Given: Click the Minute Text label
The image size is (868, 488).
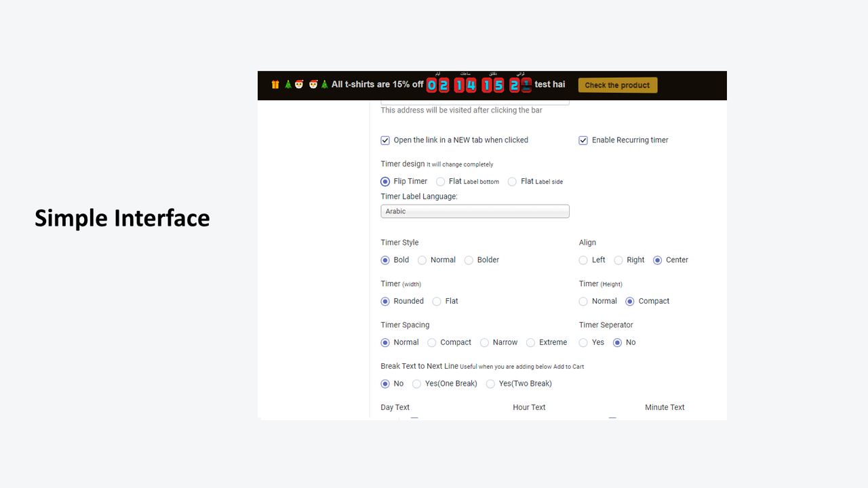Looking at the screenshot, I should coord(665,407).
